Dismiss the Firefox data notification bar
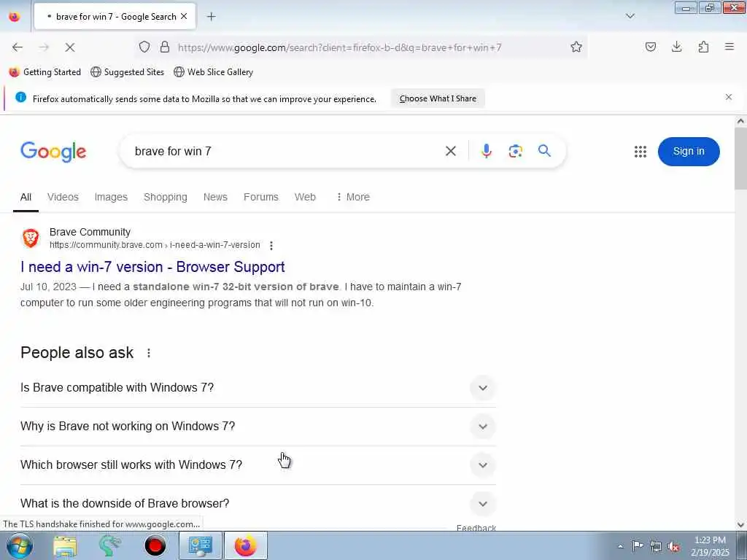Image resolution: width=747 pixels, height=560 pixels. (729, 97)
